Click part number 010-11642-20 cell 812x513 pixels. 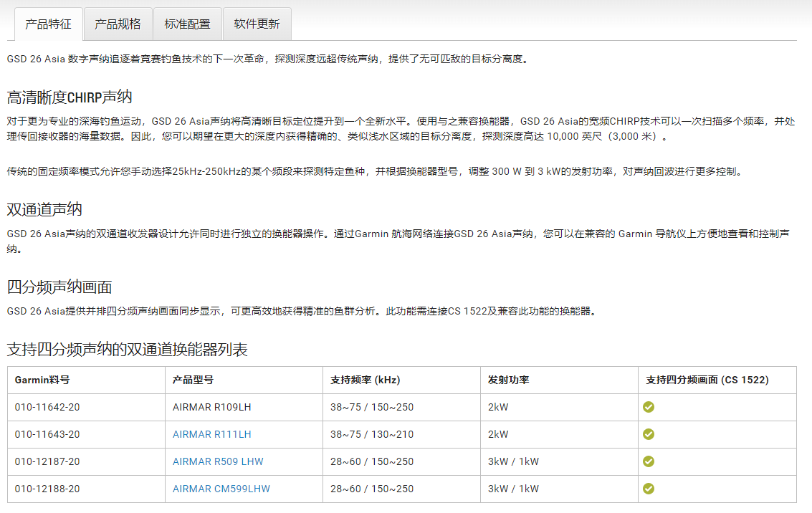47,407
